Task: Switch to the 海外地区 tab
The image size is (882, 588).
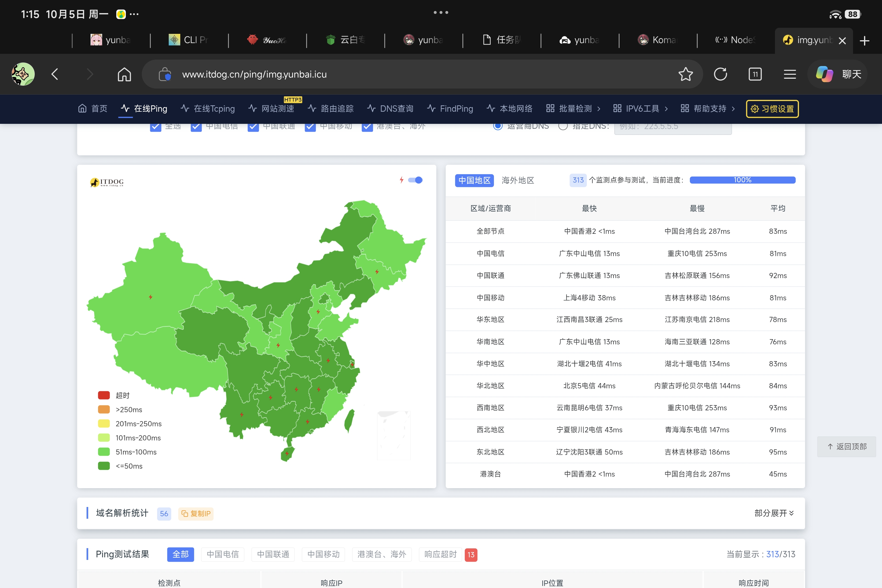Action: (x=518, y=180)
